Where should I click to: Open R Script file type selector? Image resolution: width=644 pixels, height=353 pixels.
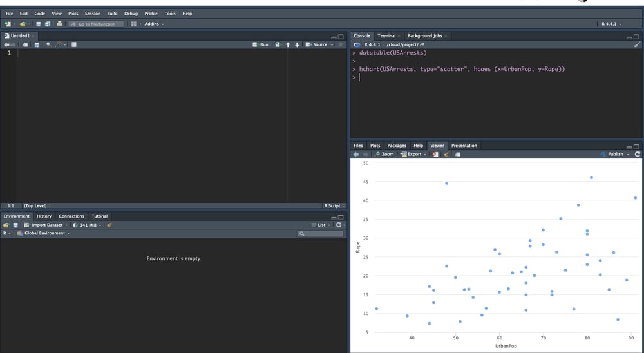pos(334,206)
